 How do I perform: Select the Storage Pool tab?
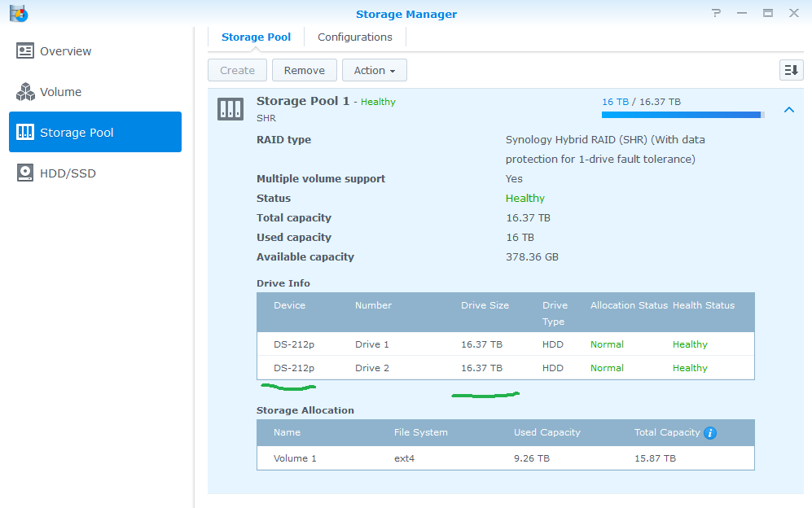click(256, 37)
